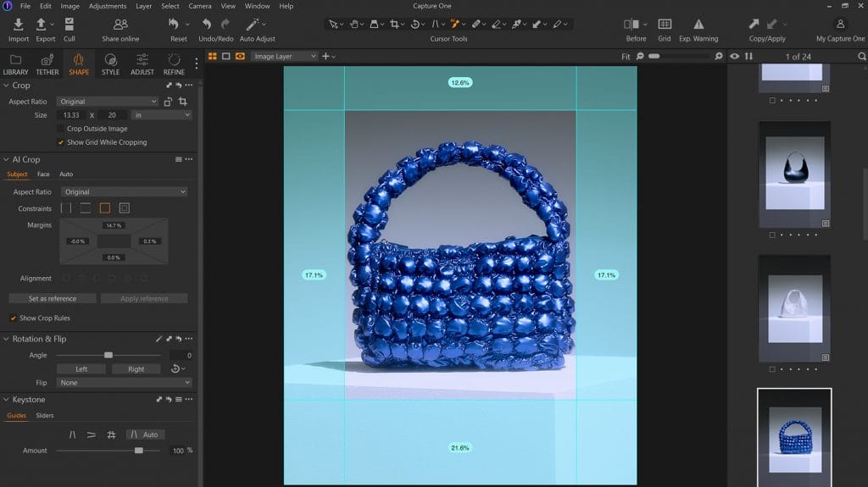Click Copy adjustments arrow icon
This screenshot has width=868, height=487.
point(754,24)
